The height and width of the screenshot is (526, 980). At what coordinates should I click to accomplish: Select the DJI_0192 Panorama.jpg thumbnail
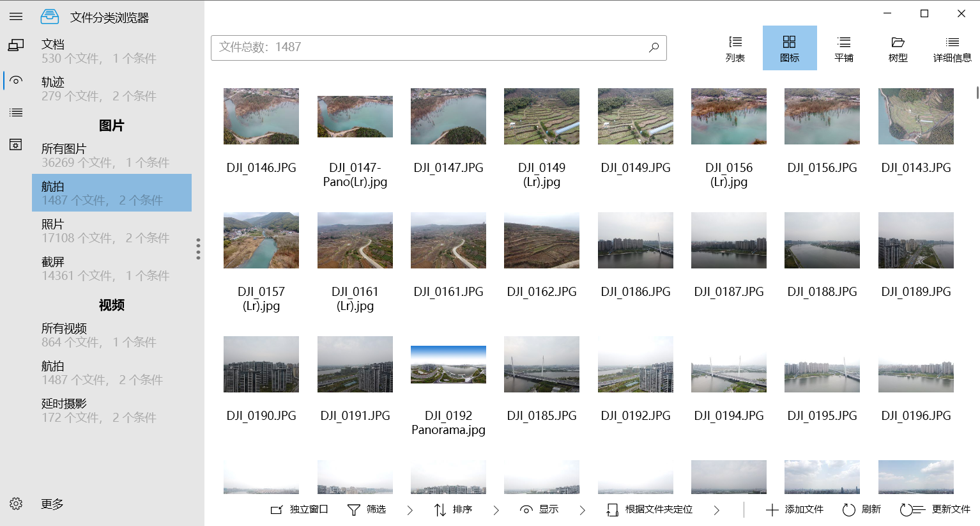448,364
